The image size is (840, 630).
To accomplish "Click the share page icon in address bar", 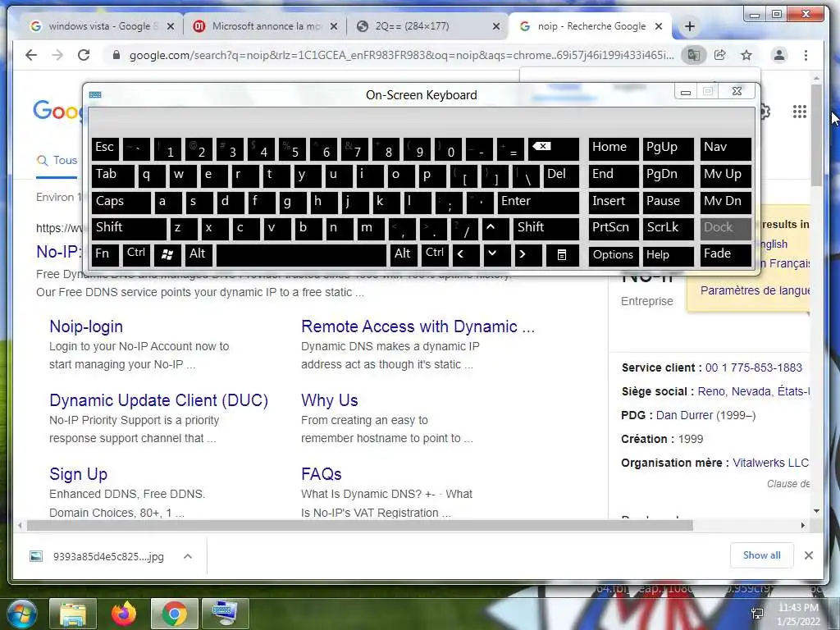I will click(x=720, y=55).
